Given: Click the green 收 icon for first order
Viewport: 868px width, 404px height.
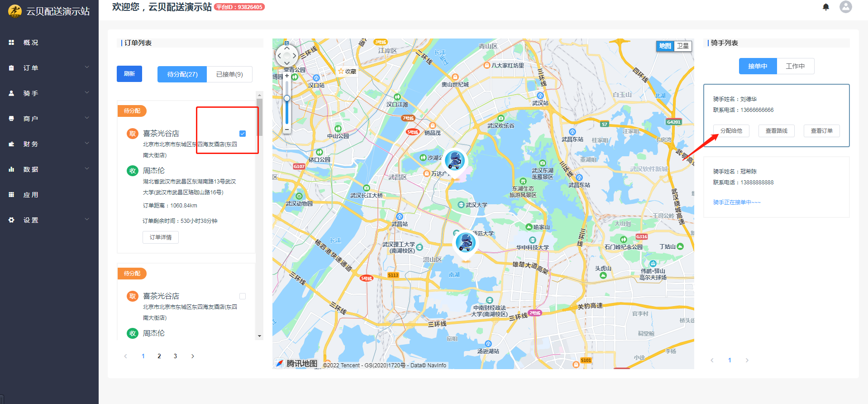Looking at the screenshot, I should [x=133, y=171].
